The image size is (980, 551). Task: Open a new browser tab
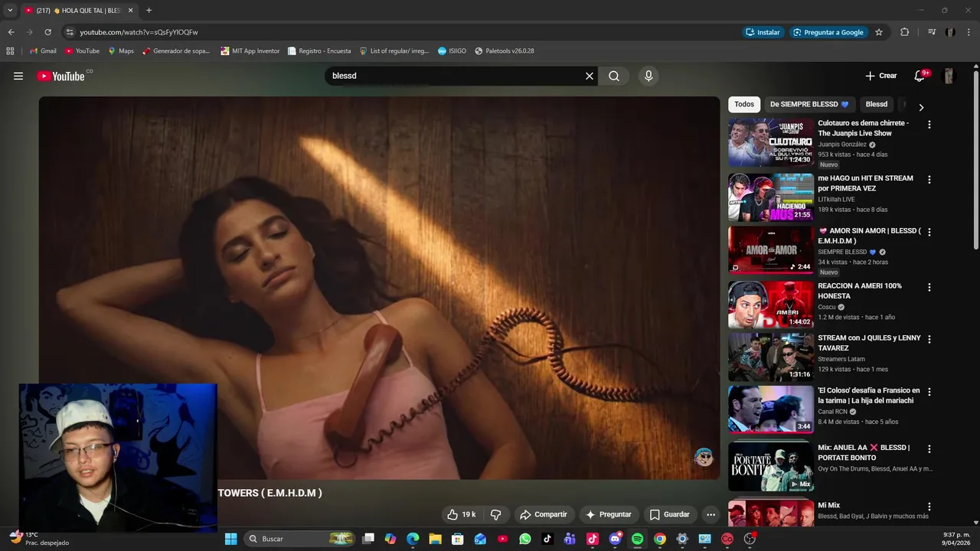tap(149, 10)
